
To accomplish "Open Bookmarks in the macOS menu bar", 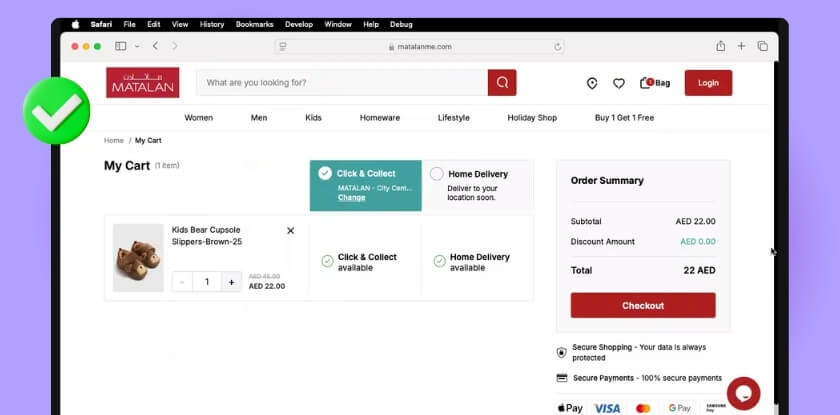I will click(254, 24).
